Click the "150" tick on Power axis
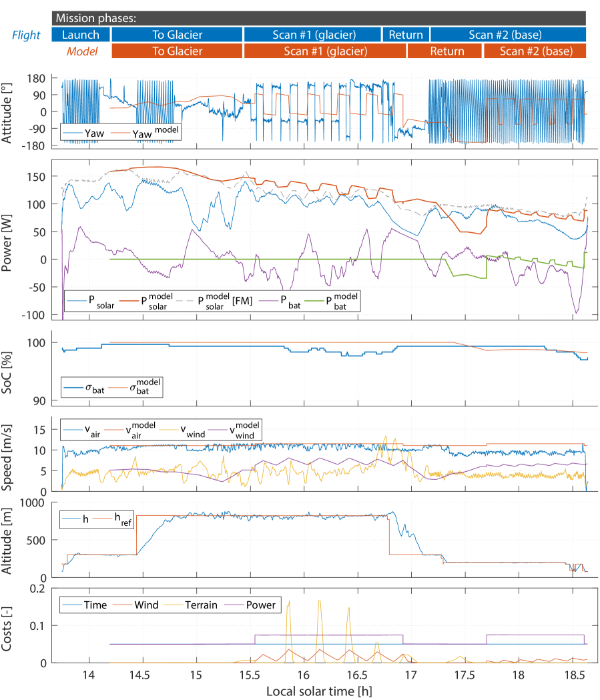 pos(36,177)
